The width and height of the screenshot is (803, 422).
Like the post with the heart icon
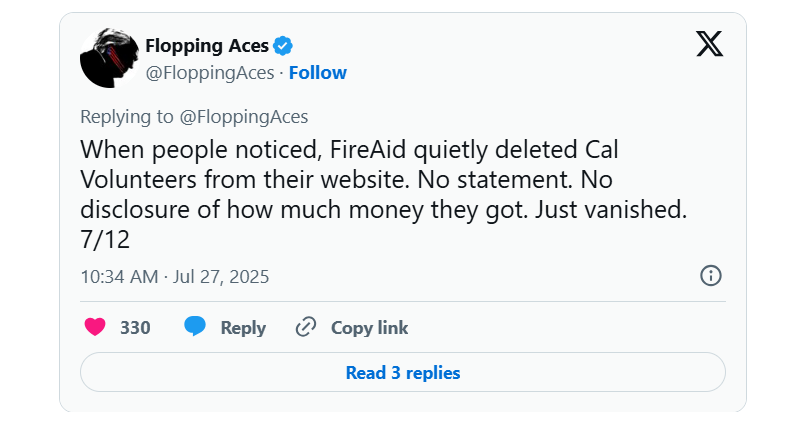point(95,327)
